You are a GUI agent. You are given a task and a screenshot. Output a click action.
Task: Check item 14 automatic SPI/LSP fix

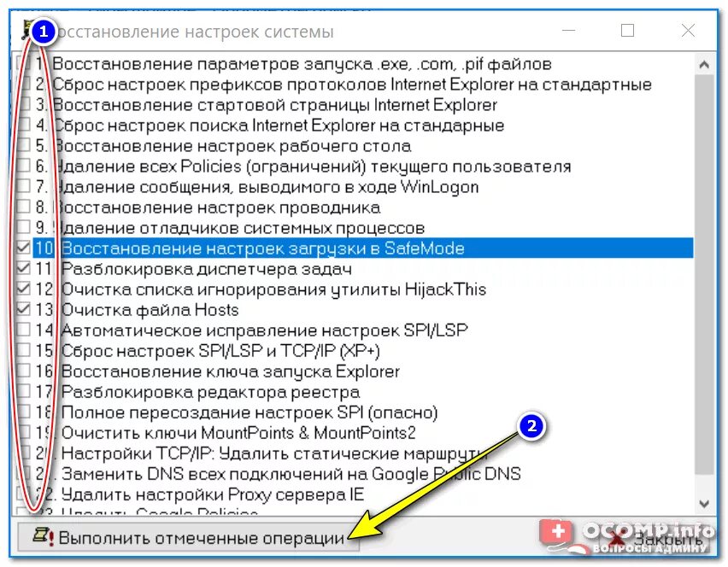tap(23, 330)
